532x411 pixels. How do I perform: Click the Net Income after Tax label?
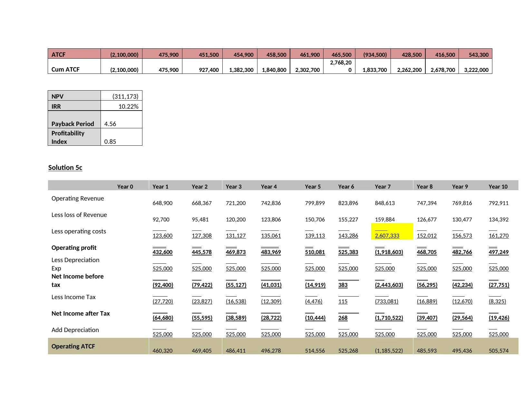click(x=81, y=313)
